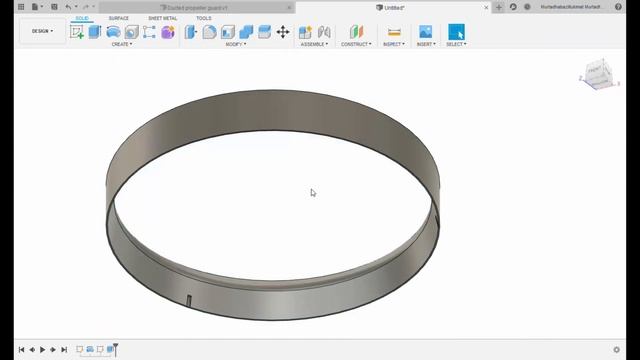Switch to the TOOLS tab
Screen dimensions: 640x360
coord(204,18)
